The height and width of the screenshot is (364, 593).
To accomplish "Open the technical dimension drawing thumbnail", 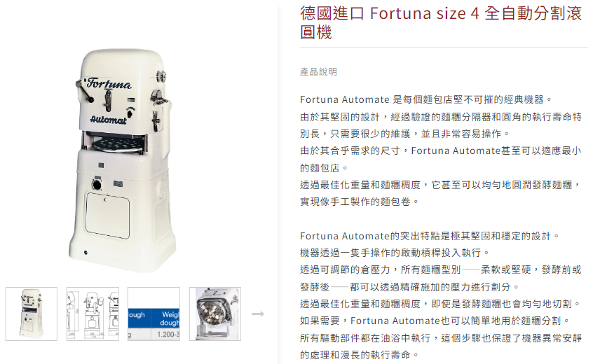I will 93,314.
